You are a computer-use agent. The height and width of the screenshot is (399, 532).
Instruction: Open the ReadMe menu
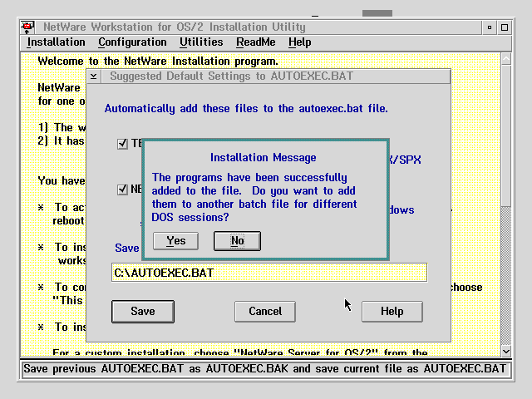click(256, 42)
